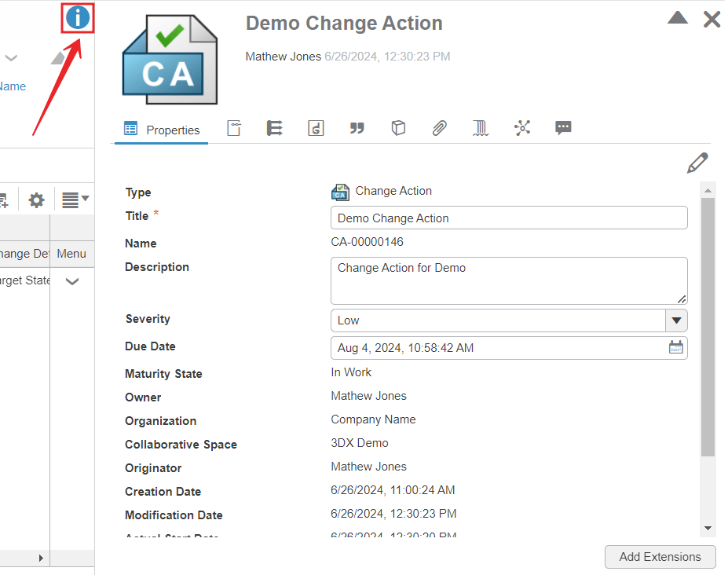Click the large CA Change Action thumbnail

point(170,59)
